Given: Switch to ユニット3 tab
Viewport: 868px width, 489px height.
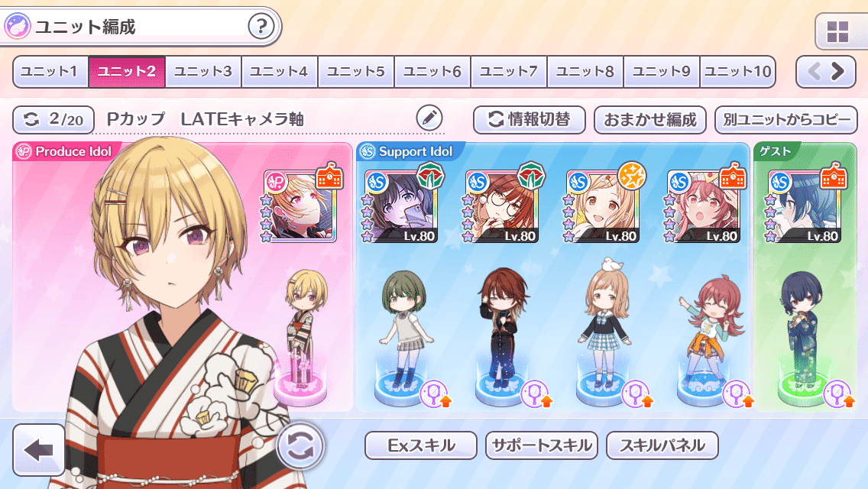Looking at the screenshot, I should [x=203, y=72].
